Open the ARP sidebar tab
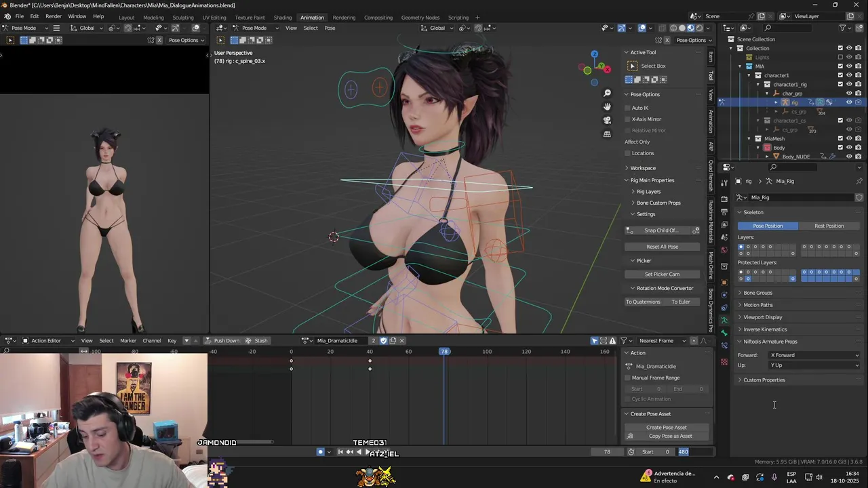The image size is (868, 488). [x=711, y=146]
